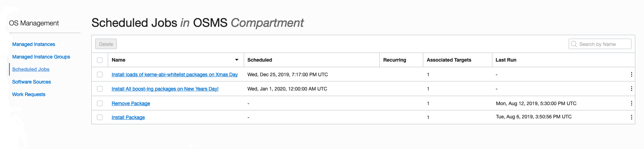Open Managed Instance Groups section
This screenshot has height=149, width=644.
[41, 57]
